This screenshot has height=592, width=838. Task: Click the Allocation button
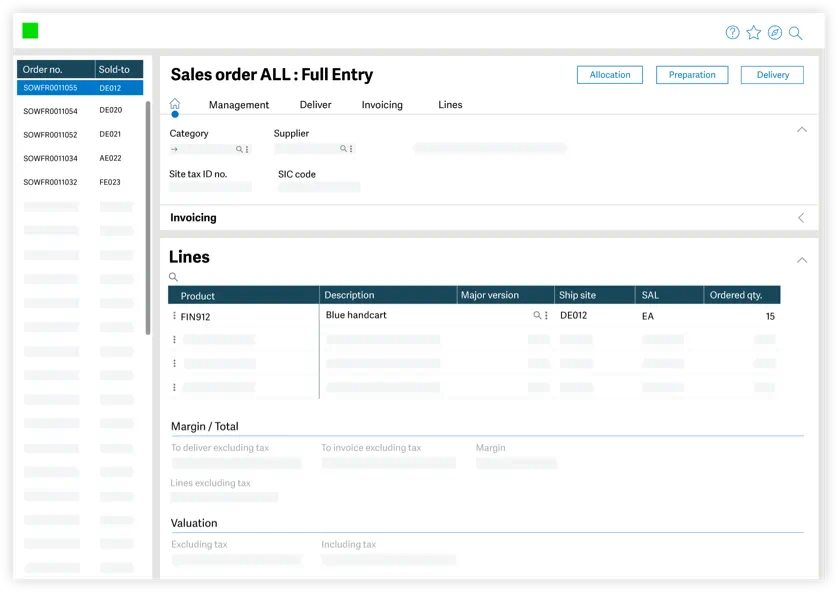coord(610,75)
